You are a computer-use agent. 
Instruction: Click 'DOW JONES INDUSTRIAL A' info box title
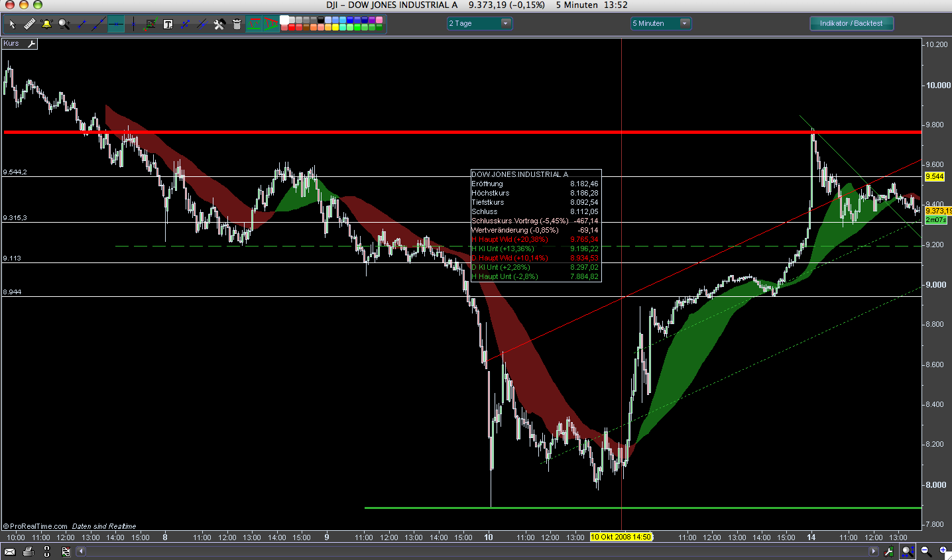coord(520,174)
